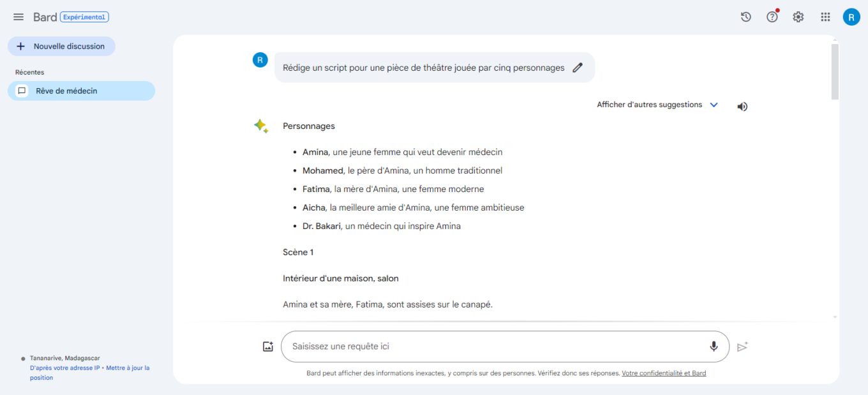The image size is (868, 395).
Task: Open the hamburger main menu
Action: tap(19, 17)
